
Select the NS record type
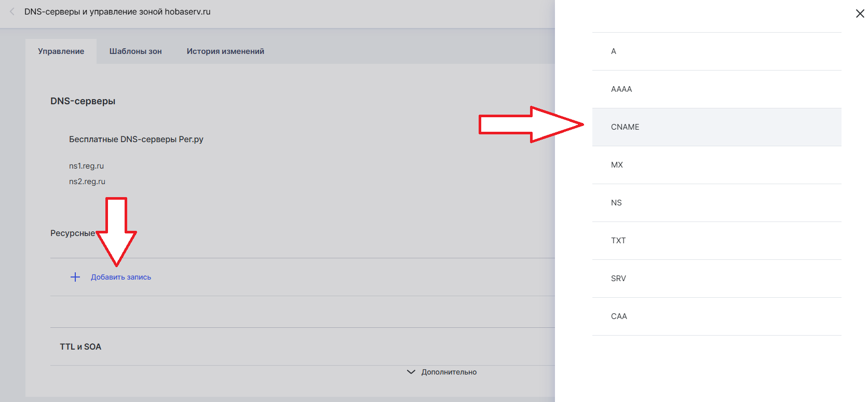716,203
